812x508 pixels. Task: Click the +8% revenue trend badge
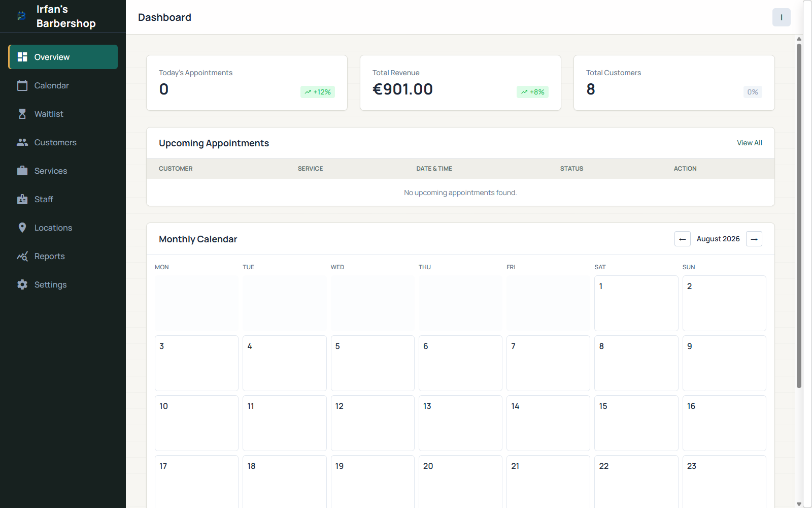pos(533,92)
